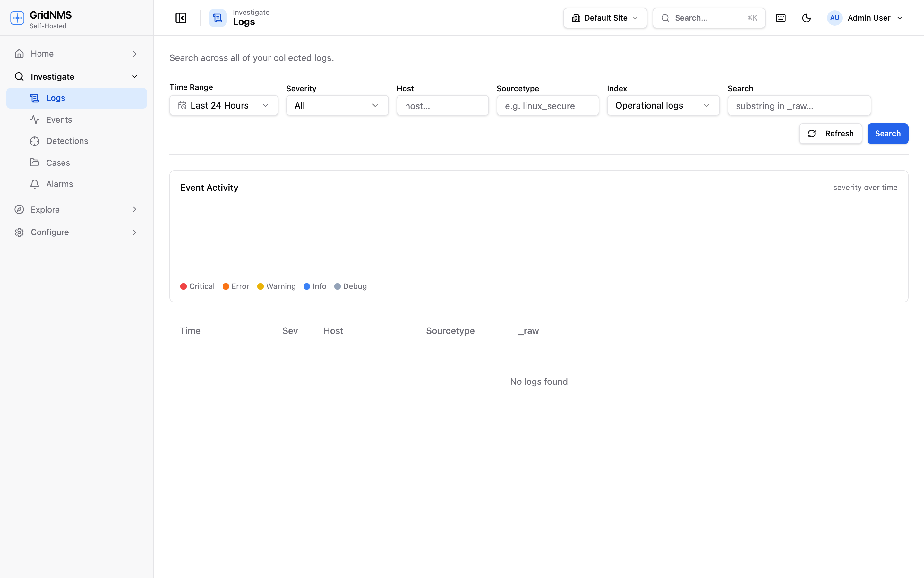The image size is (924, 578).
Task: Click the Explore compass icon in sidebar
Action: pos(19,209)
